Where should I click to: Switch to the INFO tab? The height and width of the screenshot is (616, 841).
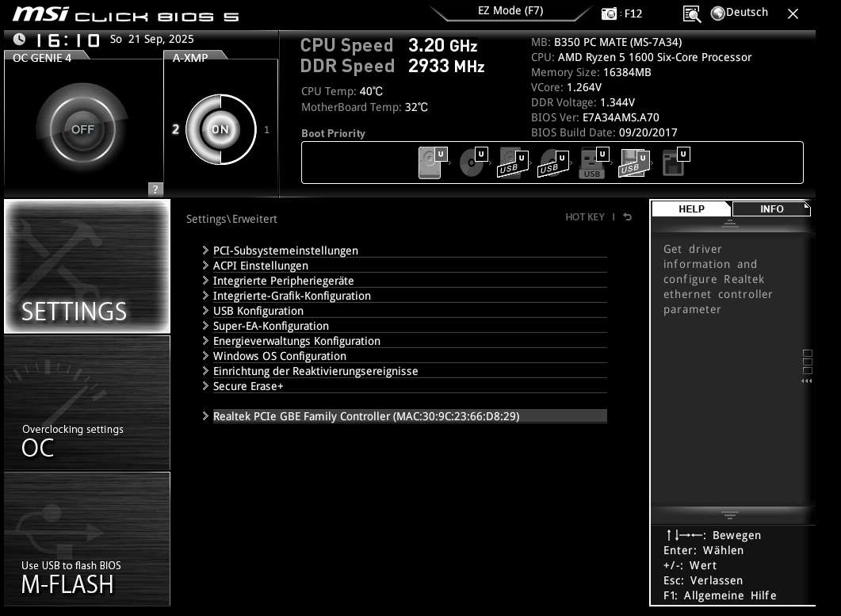771,209
